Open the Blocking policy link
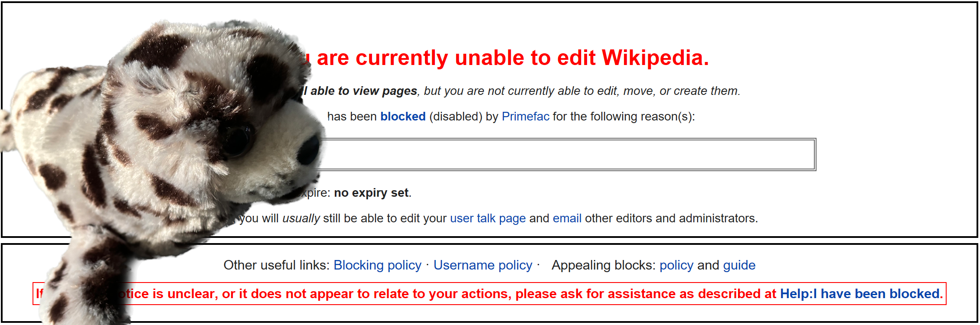The width and height of the screenshot is (980, 325). (x=377, y=265)
